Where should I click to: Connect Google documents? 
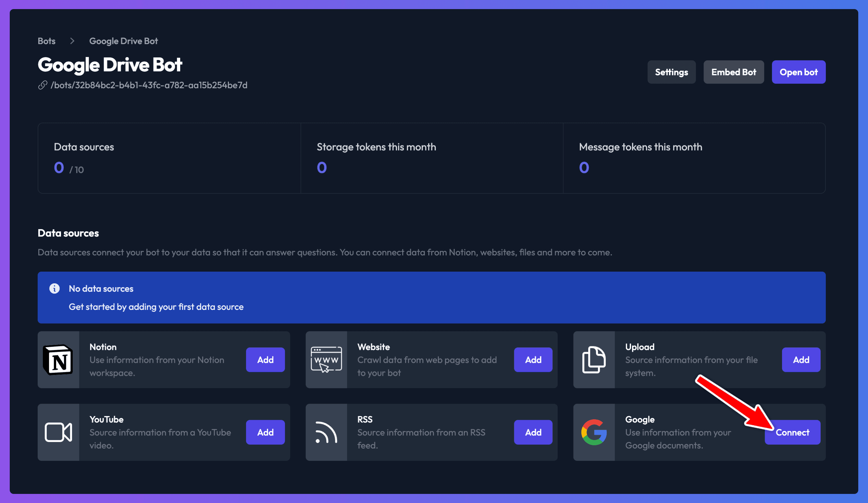click(x=792, y=432)
